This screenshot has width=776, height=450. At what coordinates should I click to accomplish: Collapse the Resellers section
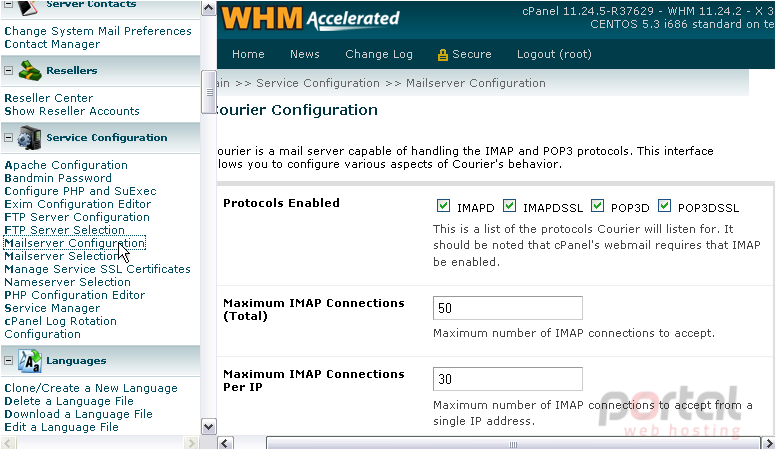tap(8, 70)
